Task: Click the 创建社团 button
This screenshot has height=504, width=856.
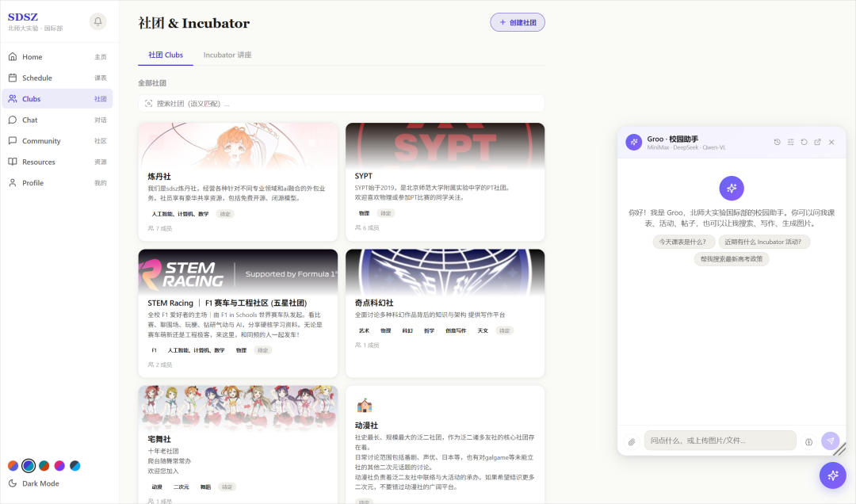Action: (x=518, y=22)
